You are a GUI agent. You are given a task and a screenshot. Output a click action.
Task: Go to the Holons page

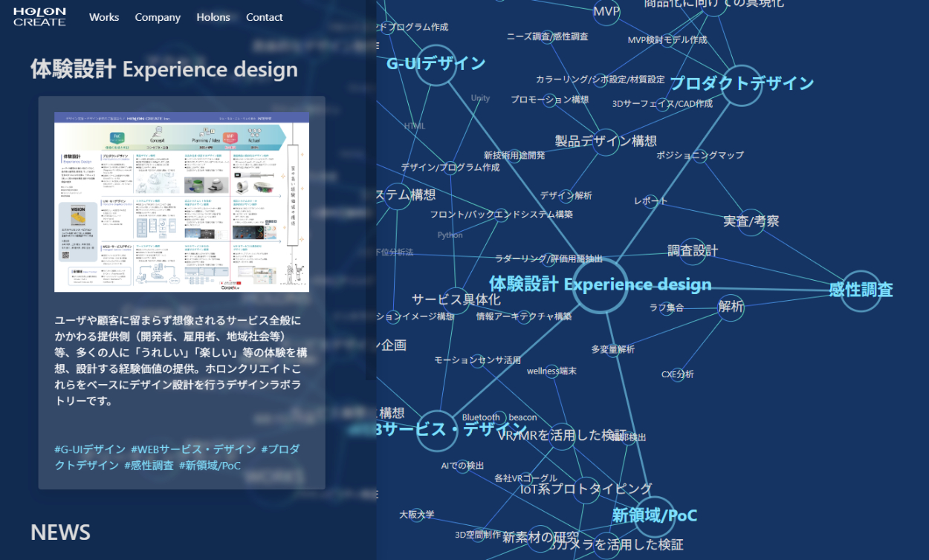(213, 17)
